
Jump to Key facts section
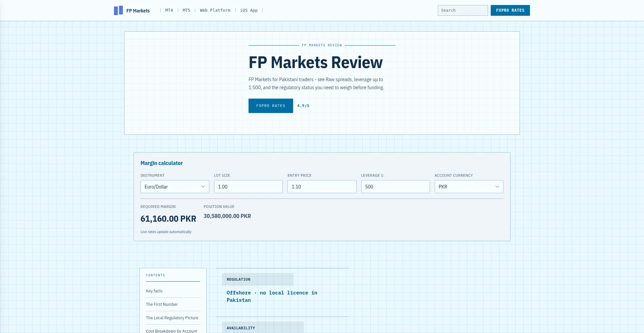tap(154, 291)
